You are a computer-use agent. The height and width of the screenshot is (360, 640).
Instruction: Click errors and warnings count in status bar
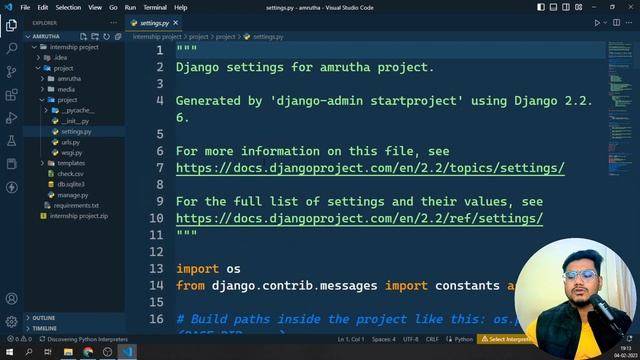pyautogui.click(x=19, y=339)
